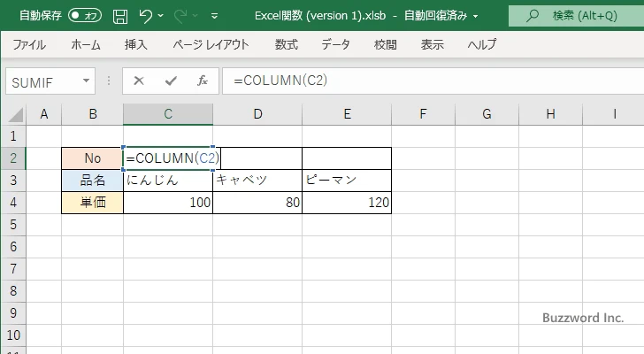Open Insert Function fx dialog
Viewport: 644px width, 354px height.
[x=202, y=81]
